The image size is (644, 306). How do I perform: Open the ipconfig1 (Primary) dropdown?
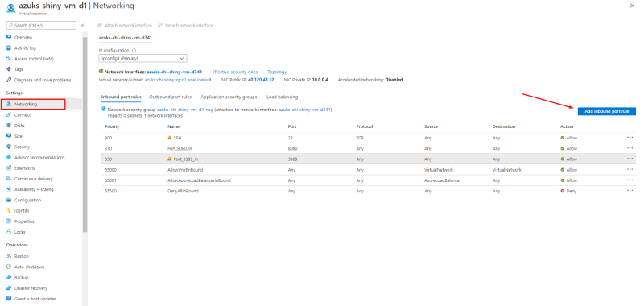pyautogui.click(x=143, y=58)
